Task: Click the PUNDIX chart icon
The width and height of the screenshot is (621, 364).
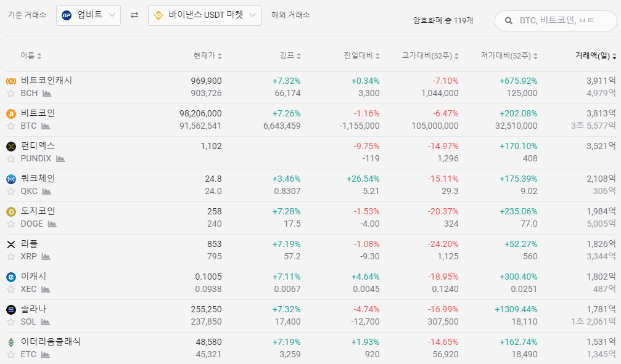Action: coord(60,159)
